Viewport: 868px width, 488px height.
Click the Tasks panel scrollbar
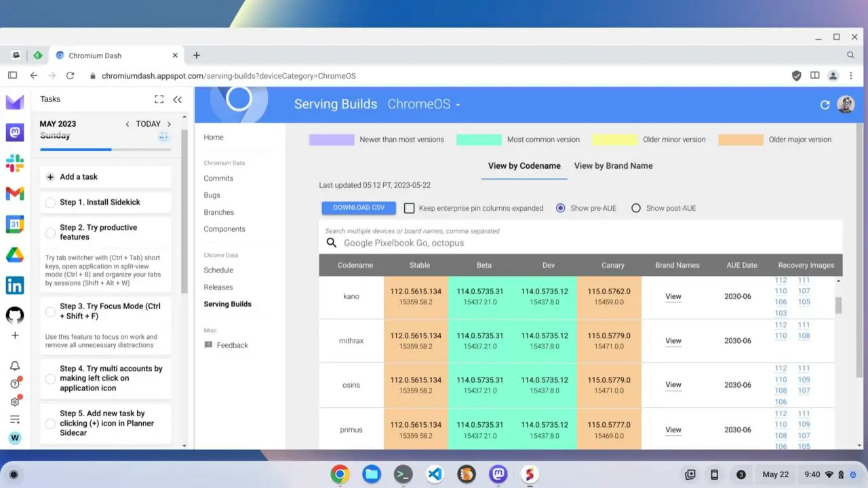pyautogui.click(x=184, y=211)
